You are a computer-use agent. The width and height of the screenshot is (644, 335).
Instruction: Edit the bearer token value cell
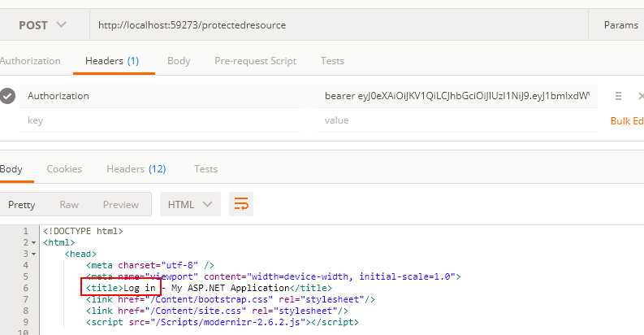[x=457, y=96]
